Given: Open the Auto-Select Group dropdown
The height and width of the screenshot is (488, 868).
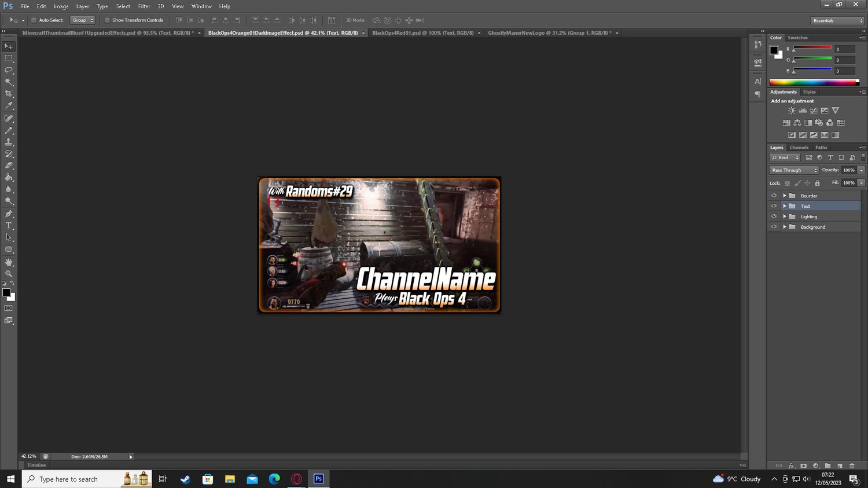Looking at the screenshot, I should [x=82, y=20].
